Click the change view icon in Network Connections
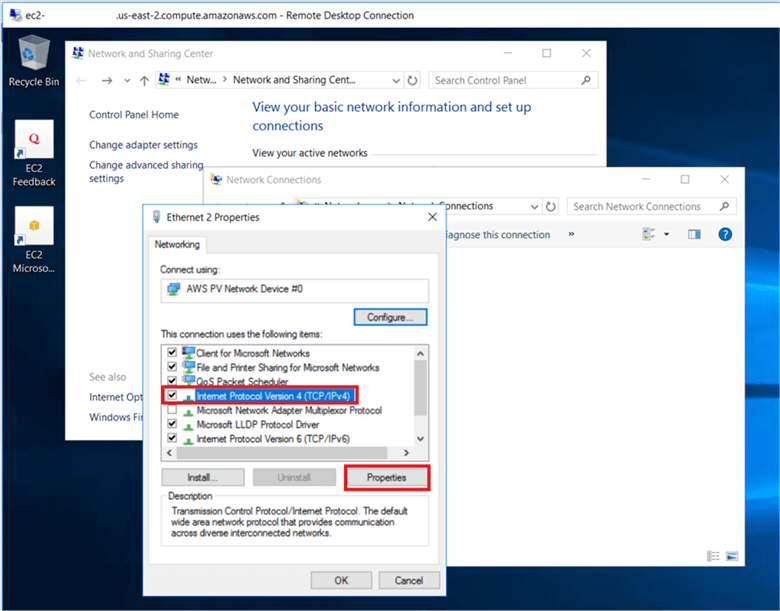 (649, 234)
